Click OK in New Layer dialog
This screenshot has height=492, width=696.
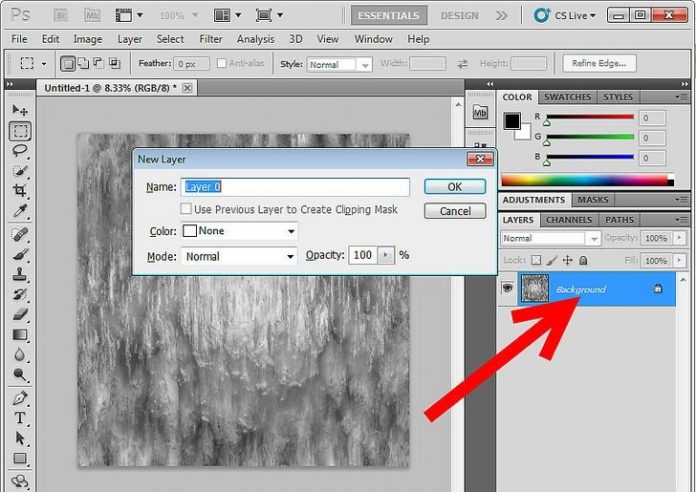(454, 187)
